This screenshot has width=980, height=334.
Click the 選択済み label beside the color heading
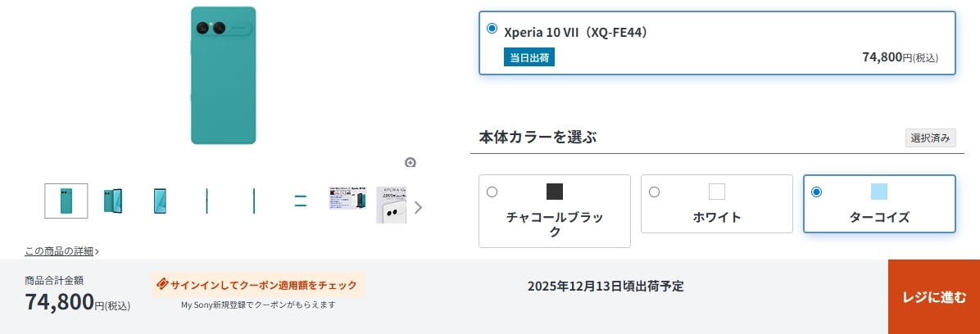(x=930, y=138)
